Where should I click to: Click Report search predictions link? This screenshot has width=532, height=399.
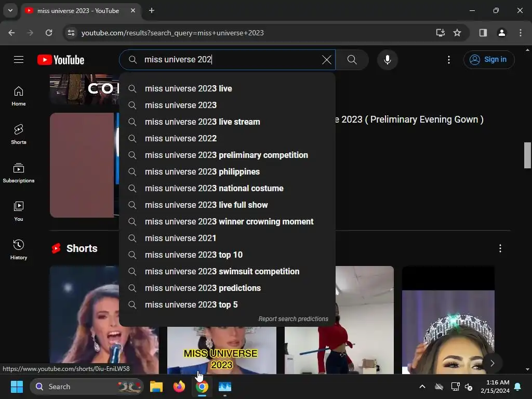click(x=293, y=319)
